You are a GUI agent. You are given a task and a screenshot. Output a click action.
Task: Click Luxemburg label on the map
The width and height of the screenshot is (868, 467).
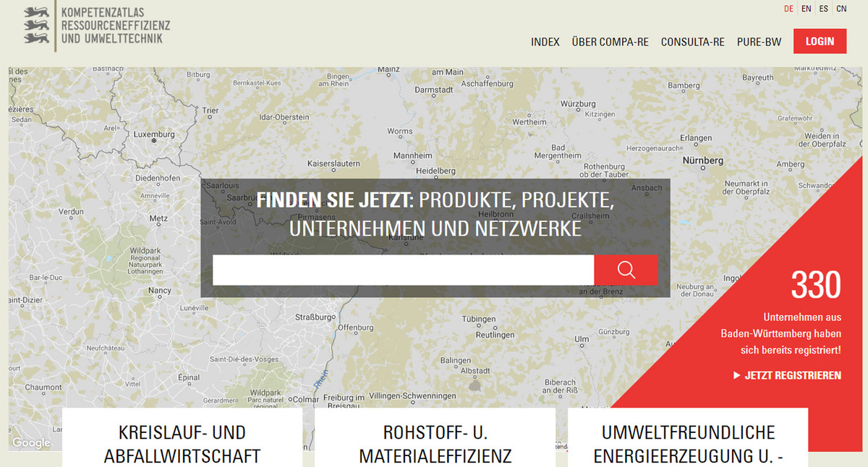click(x=154, y=134)
